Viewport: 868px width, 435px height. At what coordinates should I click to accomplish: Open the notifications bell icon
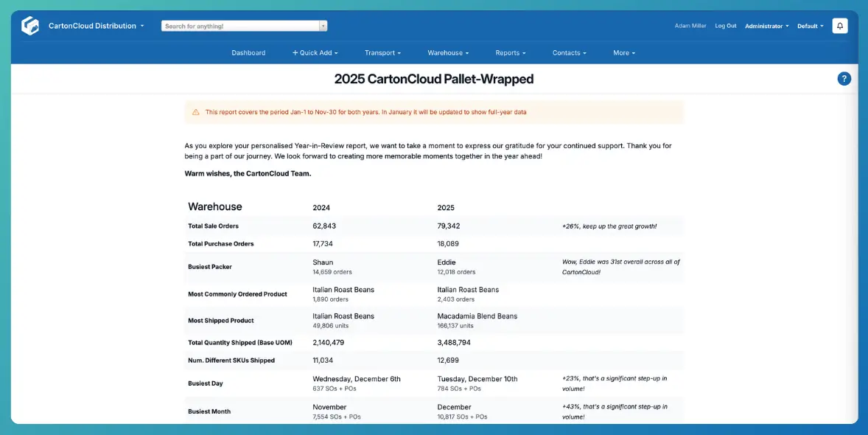840,26
